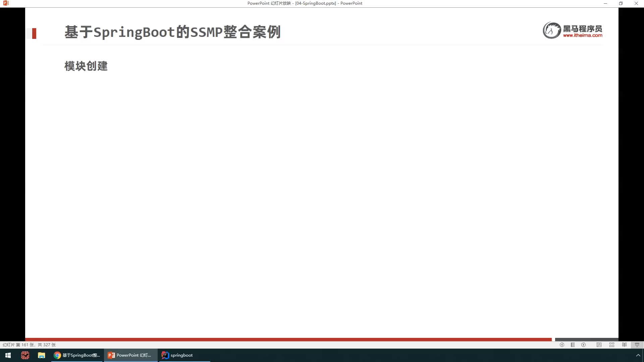Open File Explorer from the taskbar
Image resolution: width=644 pixels, height=362 pixels.
pos(41,355)
